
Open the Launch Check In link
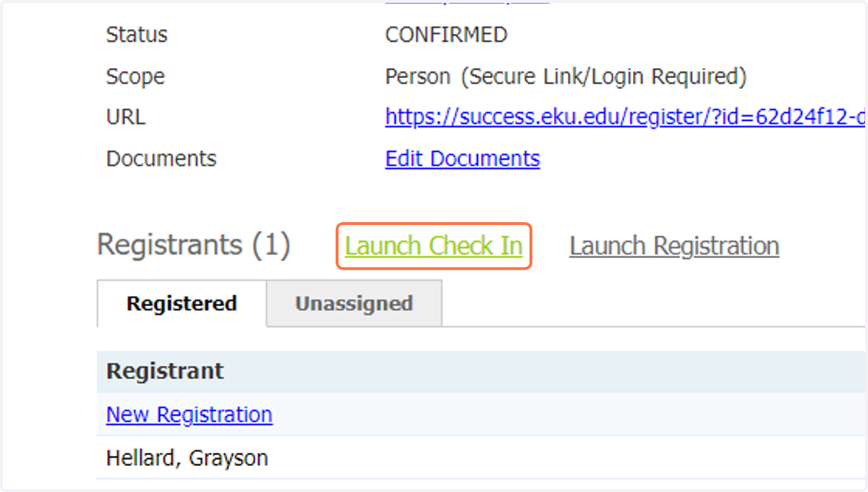433,246
